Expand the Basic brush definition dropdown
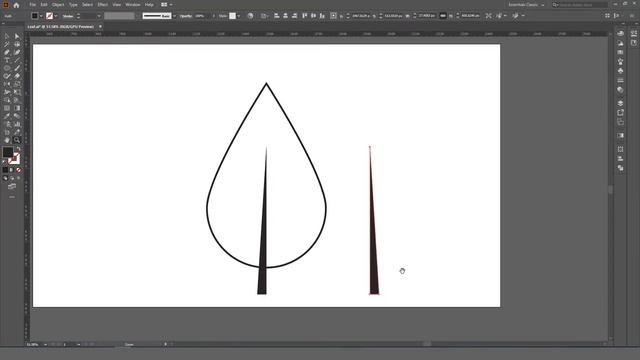640x360 pixels. point(174,16)
